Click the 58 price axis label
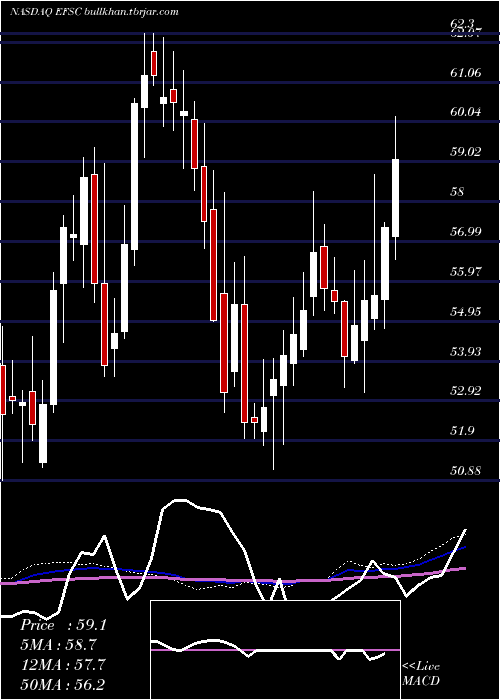 (458, 192)
